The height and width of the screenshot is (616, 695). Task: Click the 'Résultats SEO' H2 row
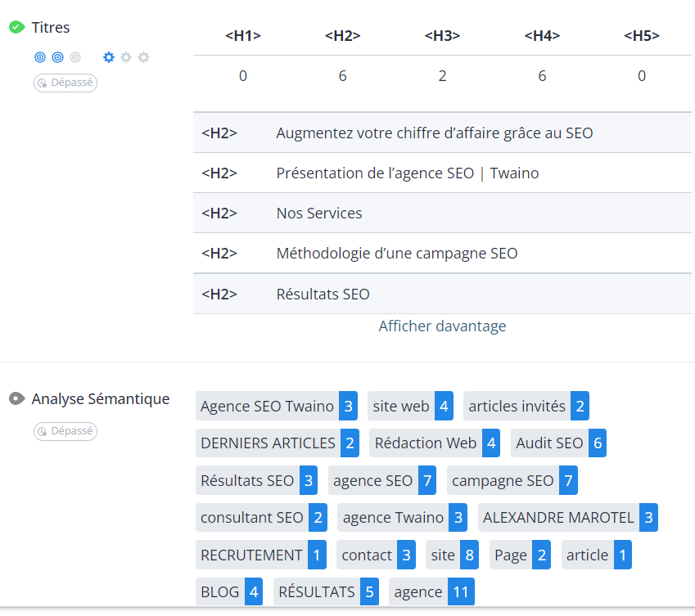point(442,294)
